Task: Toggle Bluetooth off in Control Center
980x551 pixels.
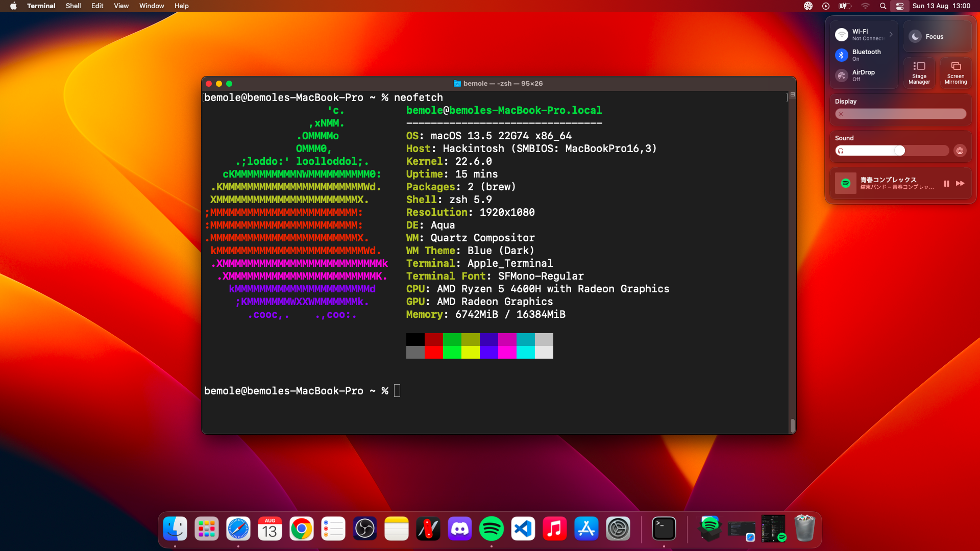Action: pyautogui.click(x=842, y=55)
